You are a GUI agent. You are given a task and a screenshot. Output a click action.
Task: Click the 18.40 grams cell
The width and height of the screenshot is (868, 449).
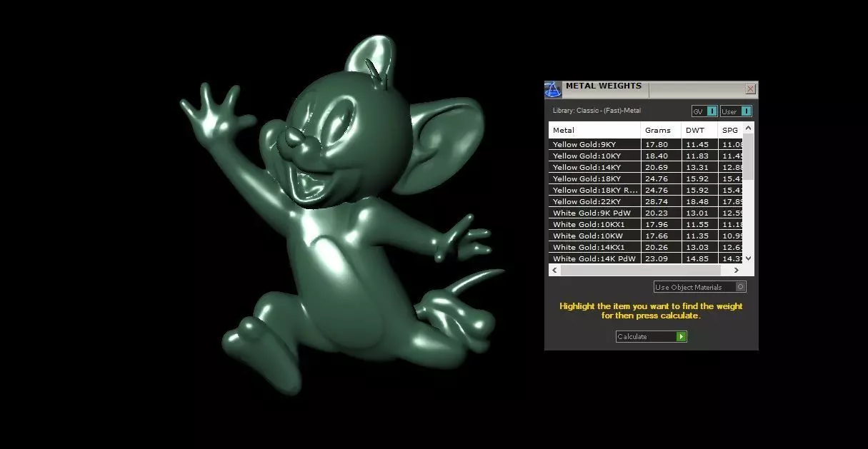click(x=661, y=156)
